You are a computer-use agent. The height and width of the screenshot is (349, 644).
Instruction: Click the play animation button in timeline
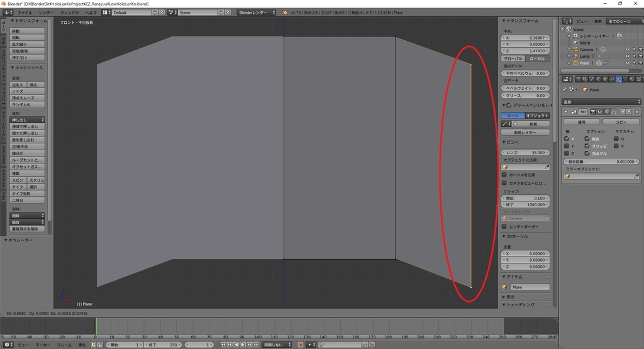coord(243,345)
